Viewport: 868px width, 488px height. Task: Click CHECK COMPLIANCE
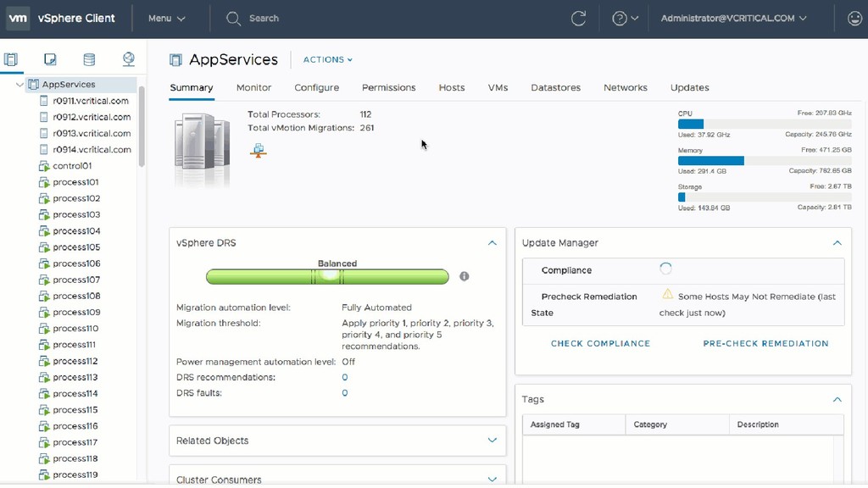(601, 344)
